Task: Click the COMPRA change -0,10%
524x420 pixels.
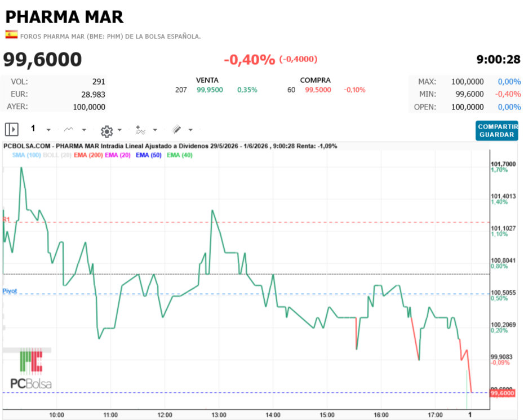Action: click(x=354, y=90)
